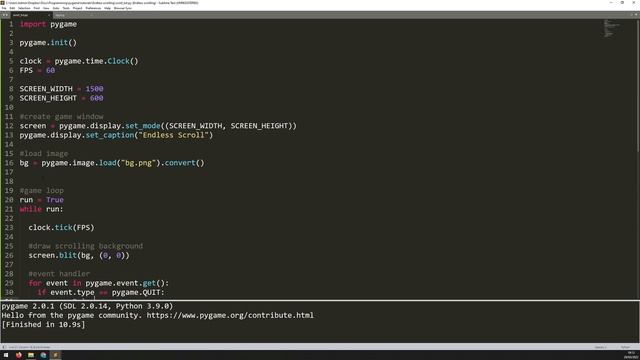Open the tab list dropdown arrow
Viewport: 640px width, 360px height.
click(636, 15)
